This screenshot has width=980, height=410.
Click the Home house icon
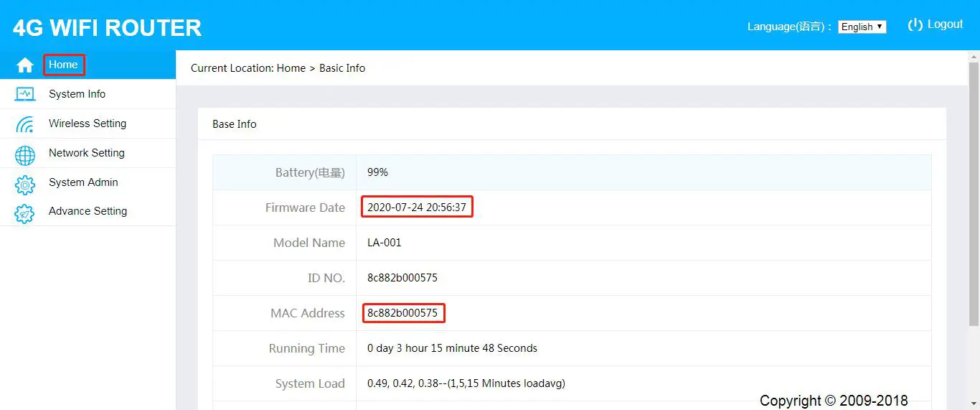click(x=25, y=65)
